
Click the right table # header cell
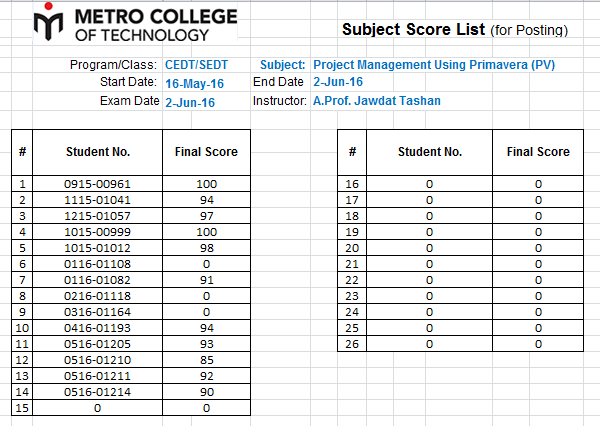[x=352, y=152]
